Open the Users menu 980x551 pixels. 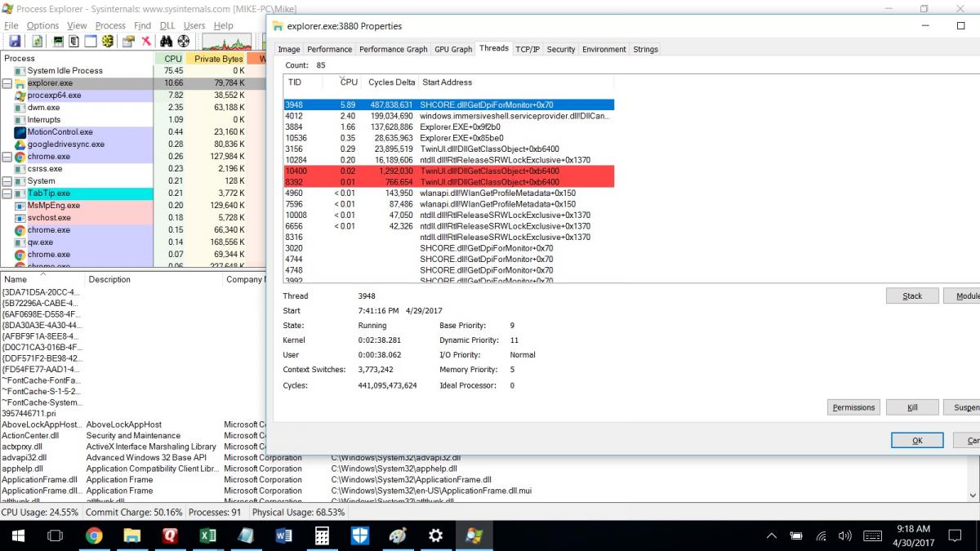pos(194,25)
